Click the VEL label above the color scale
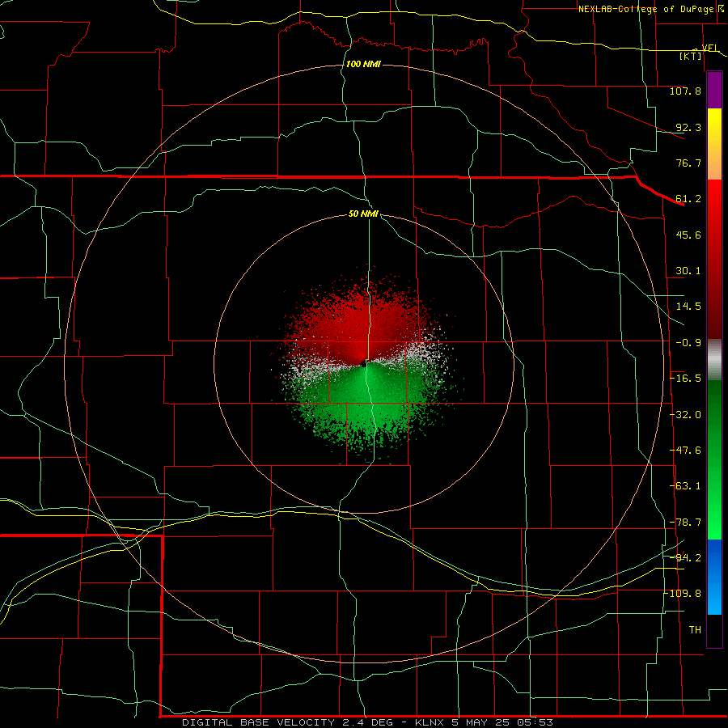This screenshot has width=728, height=728. tap(710, 48)
